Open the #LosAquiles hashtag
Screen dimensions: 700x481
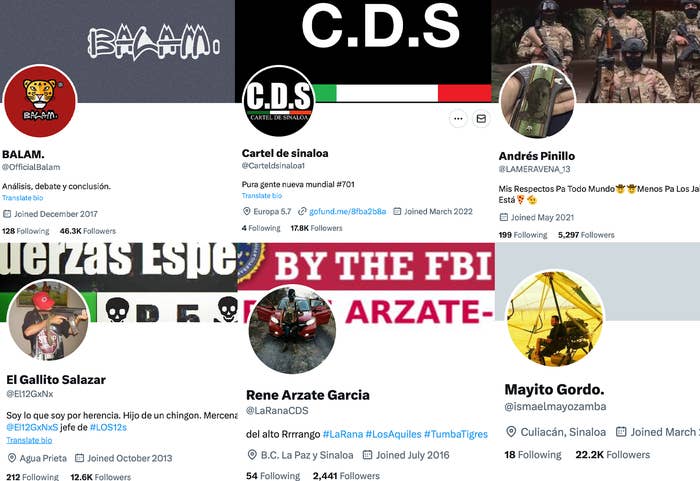(x=393, y=434)
